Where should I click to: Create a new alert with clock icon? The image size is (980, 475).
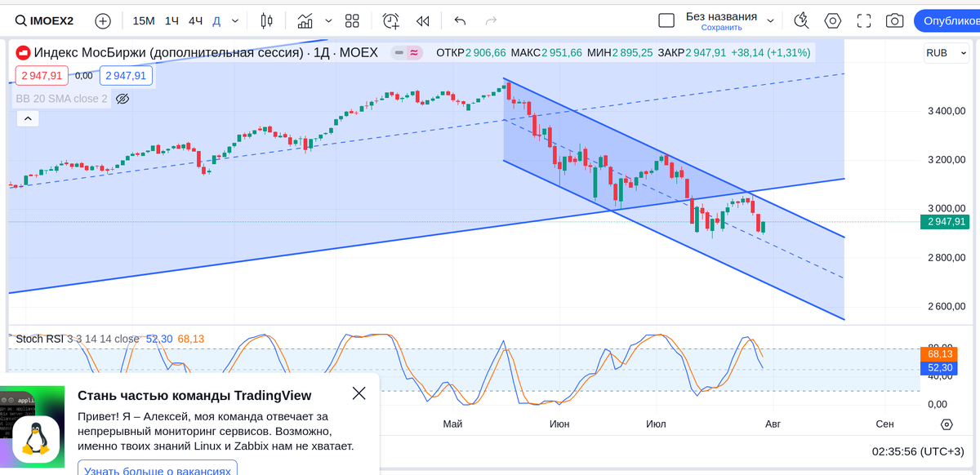point(391,20)
